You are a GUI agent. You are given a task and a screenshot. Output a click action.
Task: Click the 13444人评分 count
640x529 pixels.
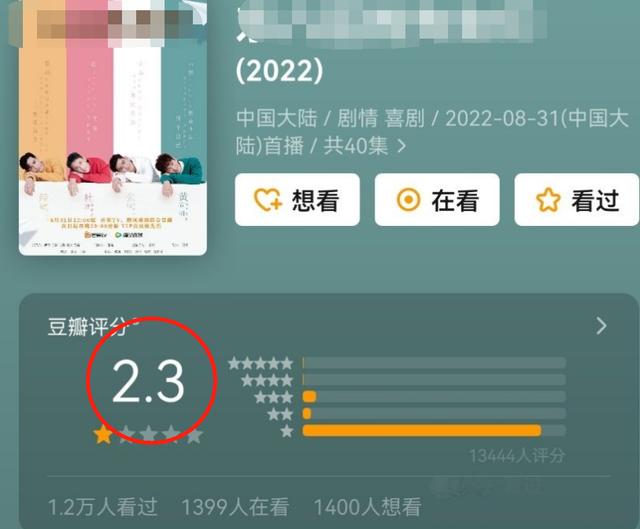pyautogui.click(x=517, y=456)
